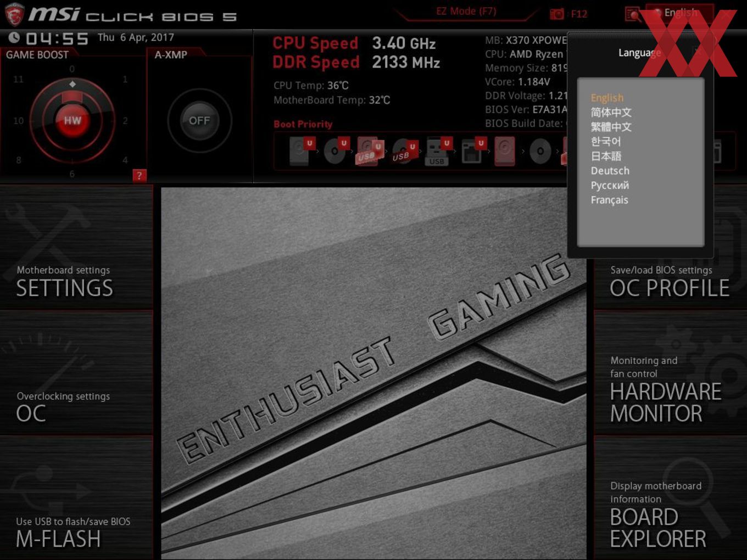Click the date Thu 6 Apr, 2017

coord(136,37)
